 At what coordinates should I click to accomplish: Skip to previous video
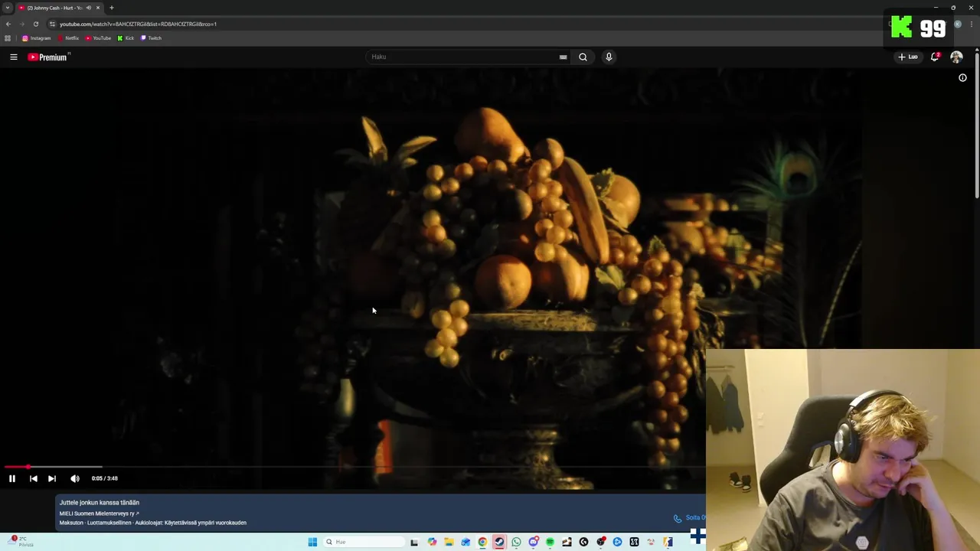[33, 478]
